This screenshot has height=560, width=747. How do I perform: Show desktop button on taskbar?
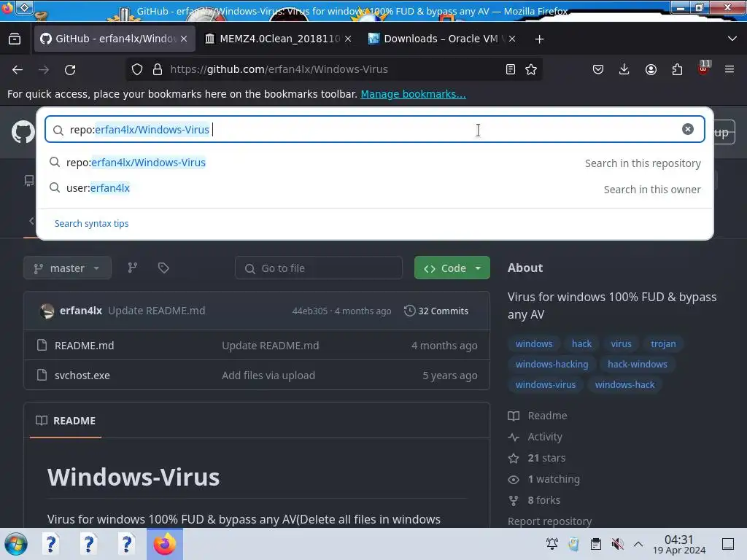(728, 544)
